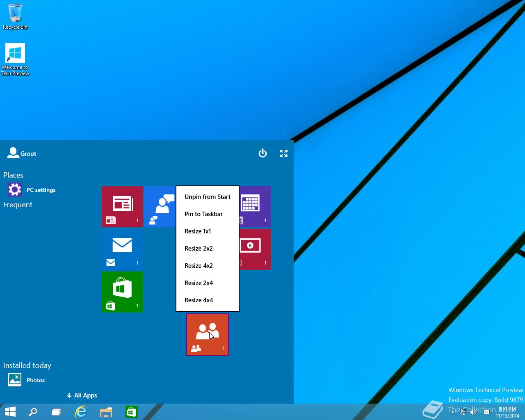This screenshot has height=420, width=525.
Task: Select Resize 4x2 option
Action: click(208, 266)
